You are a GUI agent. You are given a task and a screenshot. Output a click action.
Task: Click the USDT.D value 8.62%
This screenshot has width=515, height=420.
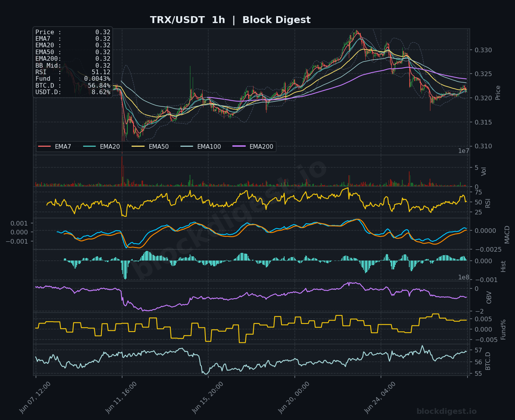click(x=101, y=92)
